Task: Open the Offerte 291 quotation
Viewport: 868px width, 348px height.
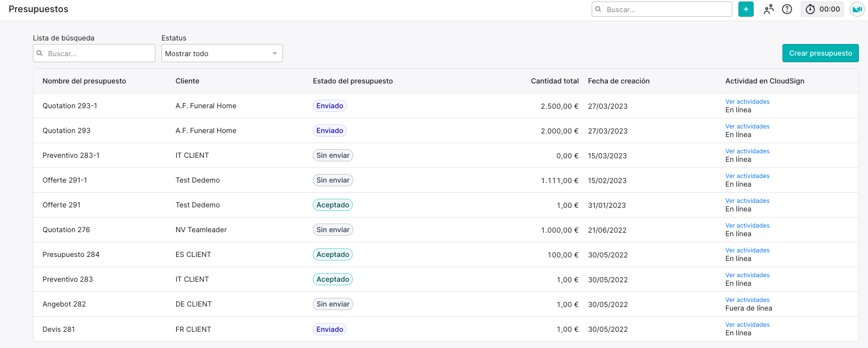Action: (x=61, y=205)
